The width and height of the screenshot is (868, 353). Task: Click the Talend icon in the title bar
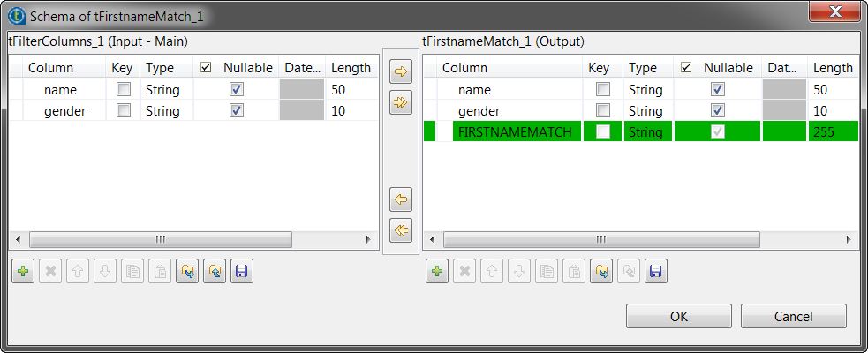click(x=17, y=16)
